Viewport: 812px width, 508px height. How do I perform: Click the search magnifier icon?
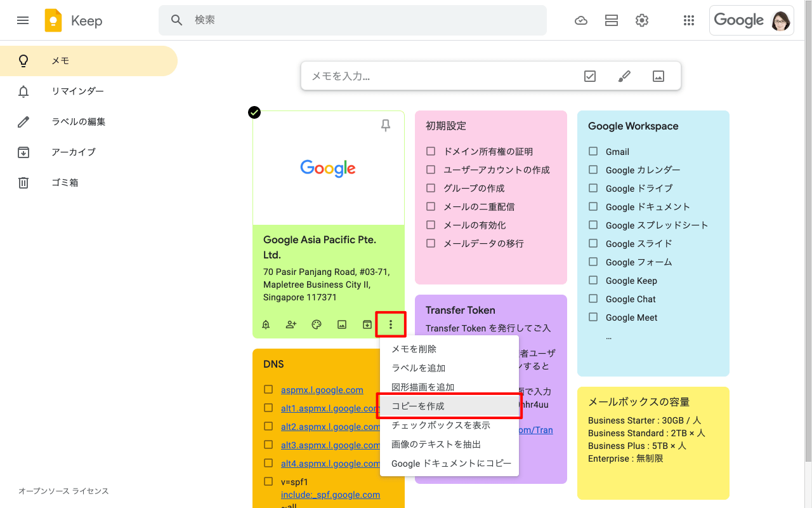click(177, 20)
